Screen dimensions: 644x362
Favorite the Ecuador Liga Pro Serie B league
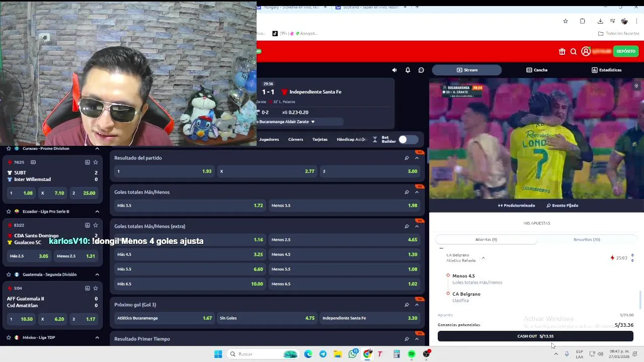tap(9, 212)
